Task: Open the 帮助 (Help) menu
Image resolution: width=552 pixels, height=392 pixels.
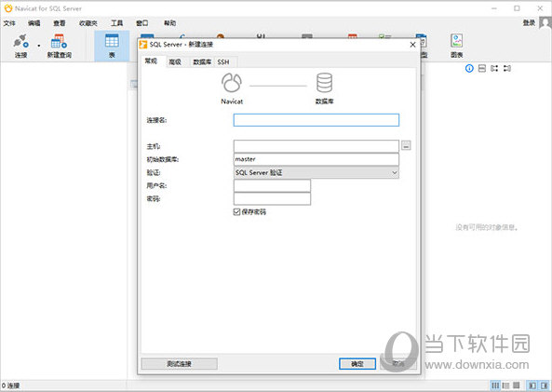Action: [169, 23]
